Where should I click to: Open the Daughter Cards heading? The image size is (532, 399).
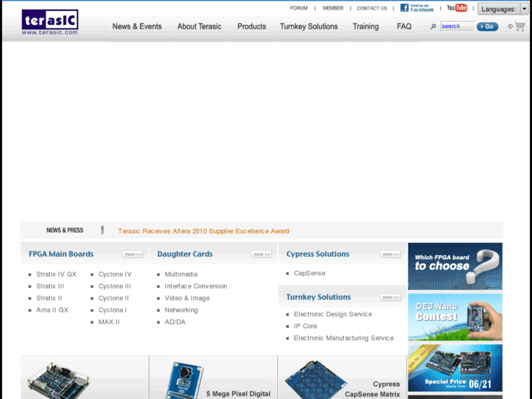click(x=185, y=254)
